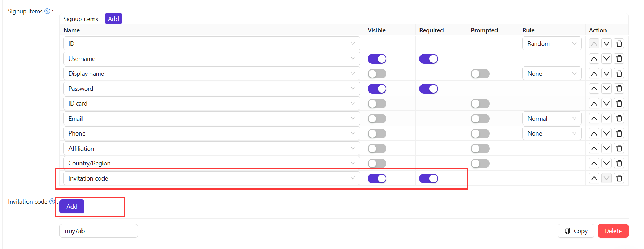Click the Signup items help icon
The height and width of the screenshot is (249, 644).
(47, 11)
